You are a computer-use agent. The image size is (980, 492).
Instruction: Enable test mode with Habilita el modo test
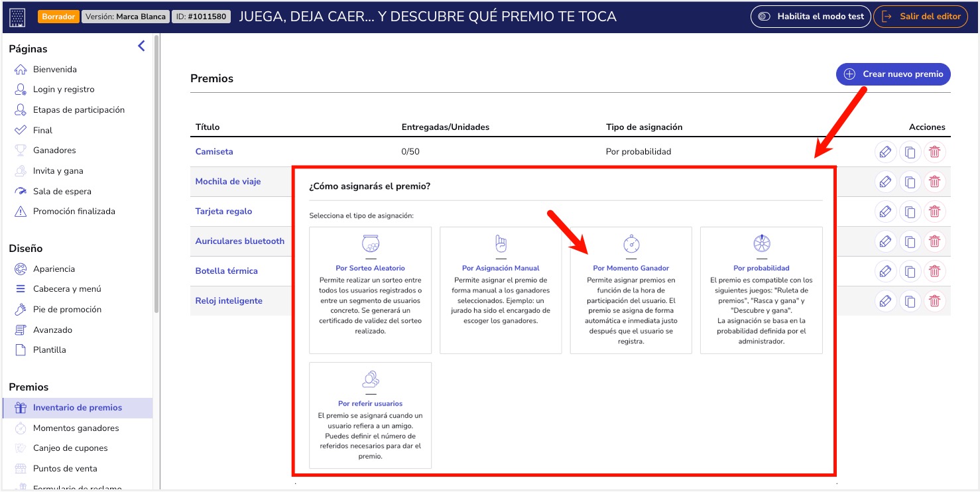pos(810,16)
